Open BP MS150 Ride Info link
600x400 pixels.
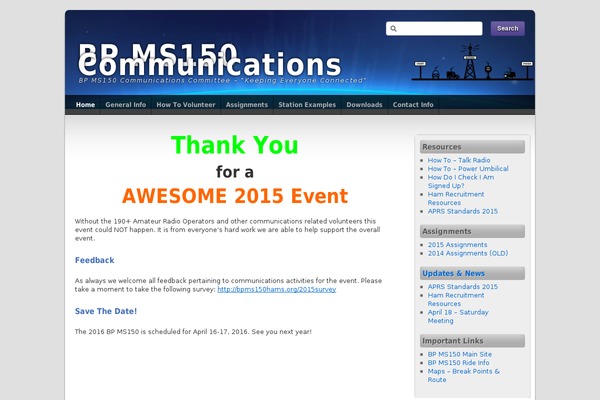coord(458,362)
